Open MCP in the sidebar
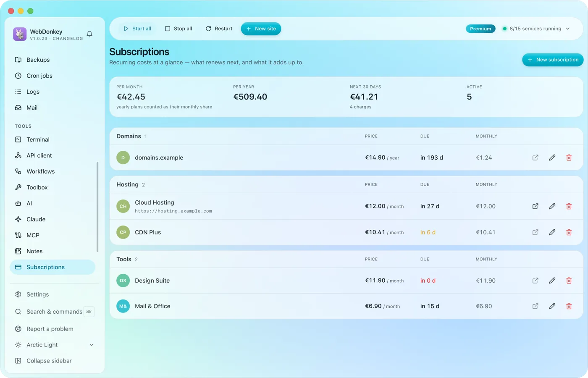This screenshot has width=588, height=378. tap(52, 235)
